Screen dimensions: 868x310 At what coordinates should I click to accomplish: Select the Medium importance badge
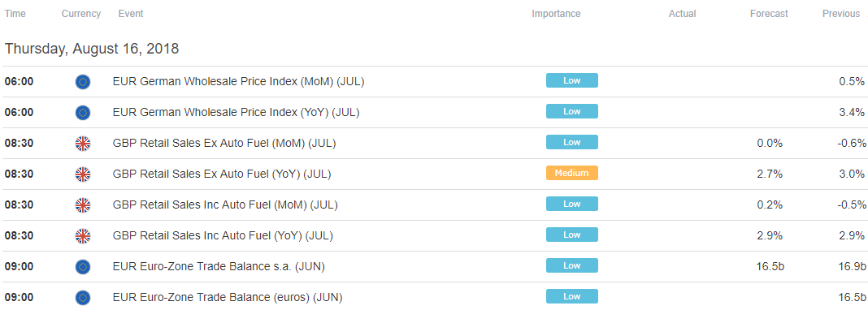coord(572,173)
